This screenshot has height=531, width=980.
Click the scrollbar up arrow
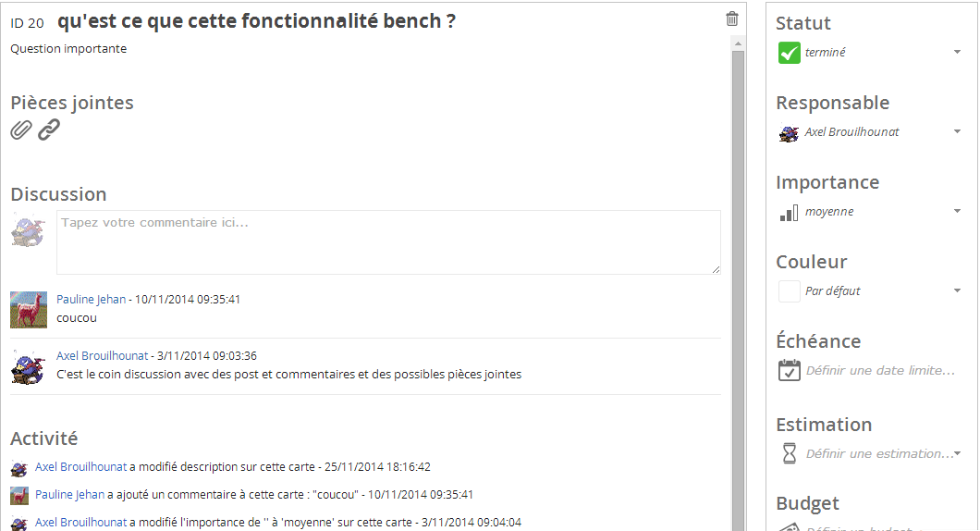[x=738, y=43]
